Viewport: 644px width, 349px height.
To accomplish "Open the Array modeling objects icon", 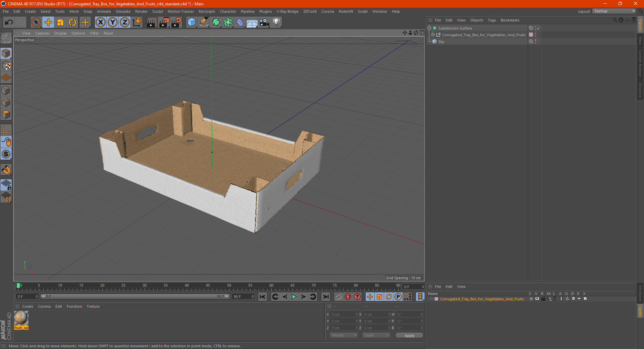I will [228, 22].
